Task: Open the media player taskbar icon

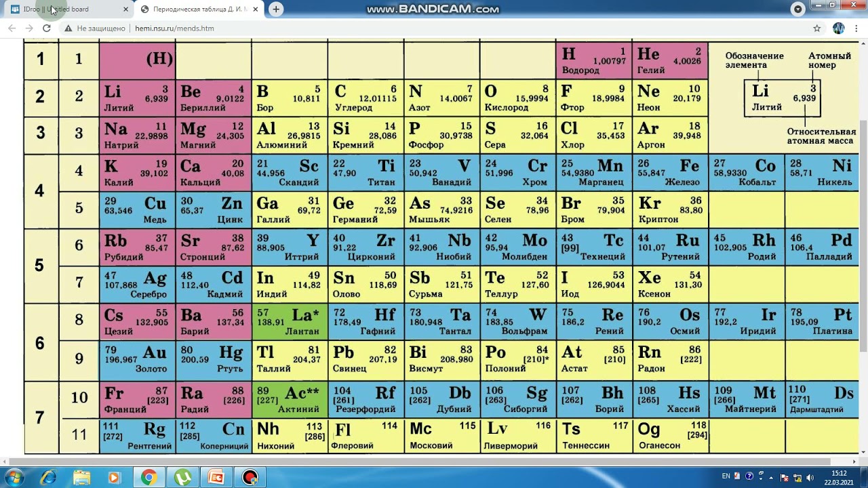Action: tap(115, 477)
